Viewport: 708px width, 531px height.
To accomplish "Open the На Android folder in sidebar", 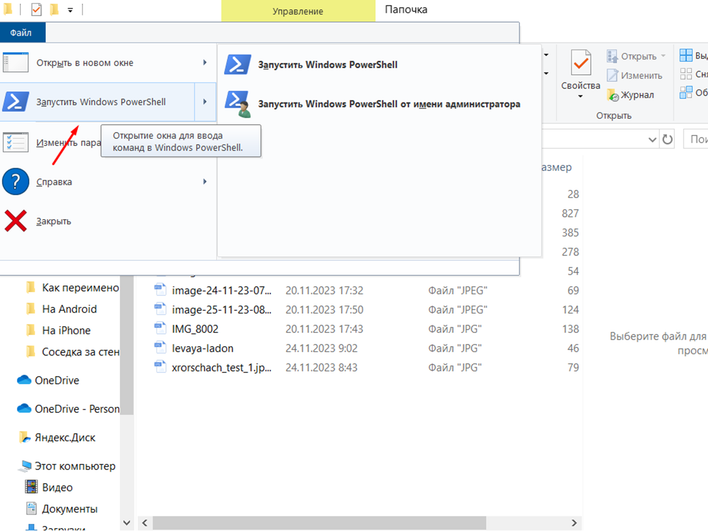I will [62, 309].
